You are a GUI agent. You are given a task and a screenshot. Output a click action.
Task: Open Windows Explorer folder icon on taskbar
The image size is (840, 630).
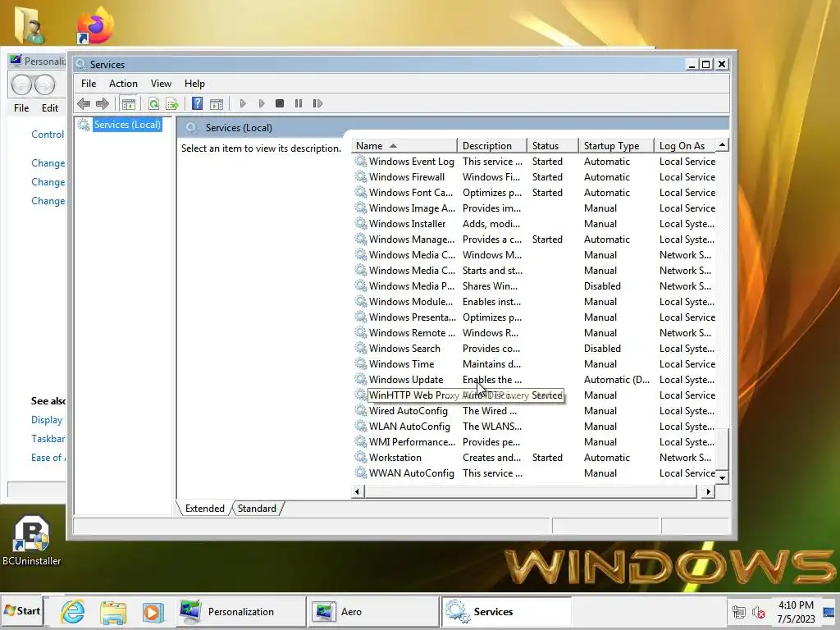click(x=113, y=612)
